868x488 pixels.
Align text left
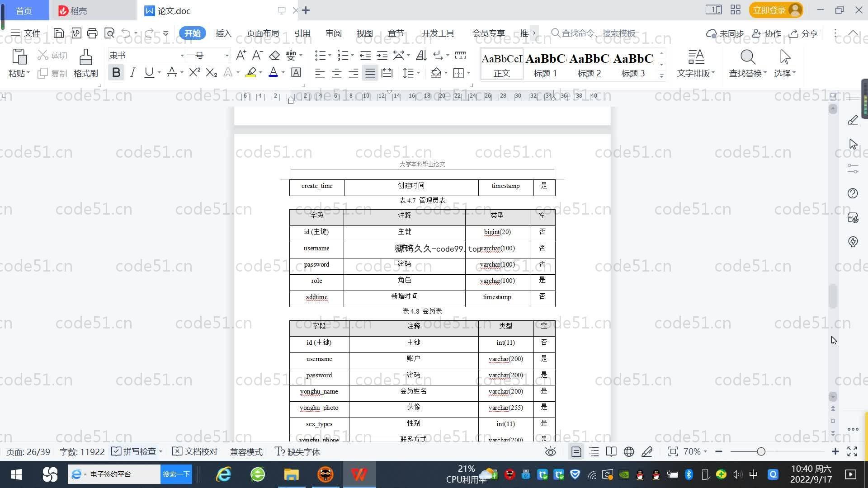(x=320, y=73)
